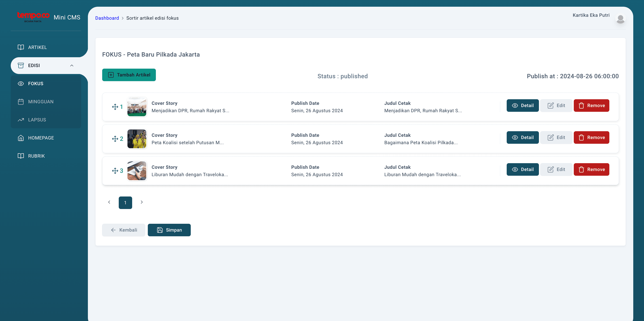
Task: Select page 1 in pagination
Action: coord(125,203)
